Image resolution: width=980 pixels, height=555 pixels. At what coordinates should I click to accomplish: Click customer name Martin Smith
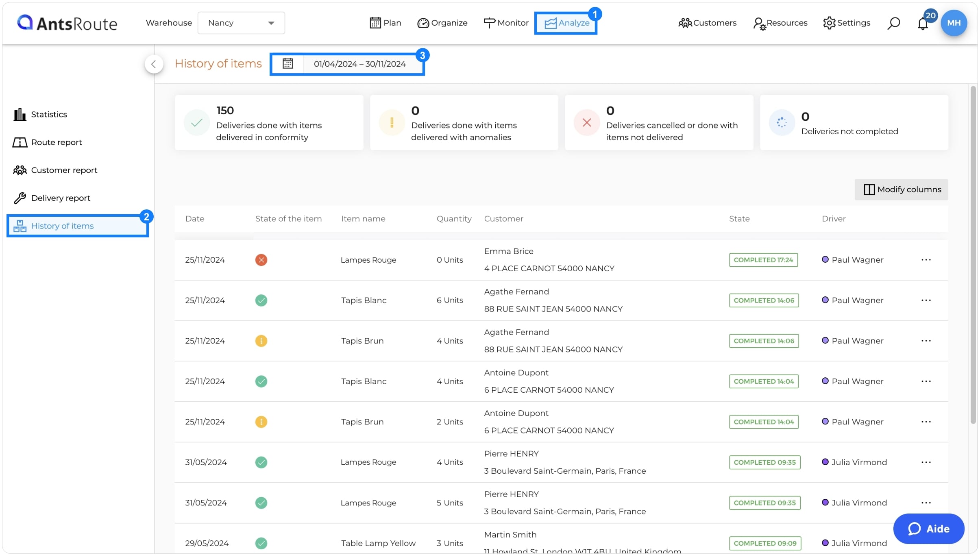coord(510,535)
